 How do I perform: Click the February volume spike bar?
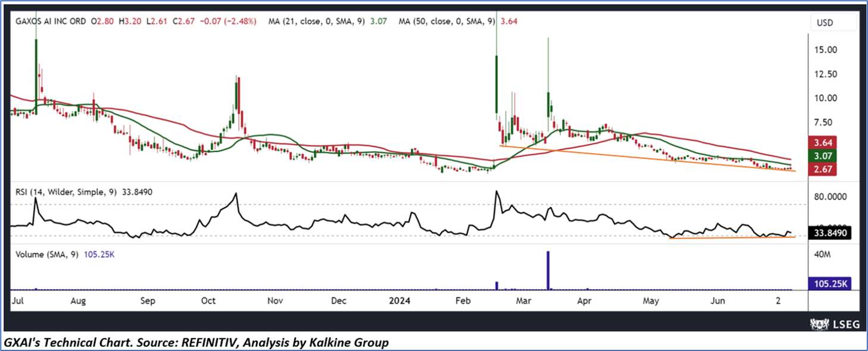[x=497, y=286]
